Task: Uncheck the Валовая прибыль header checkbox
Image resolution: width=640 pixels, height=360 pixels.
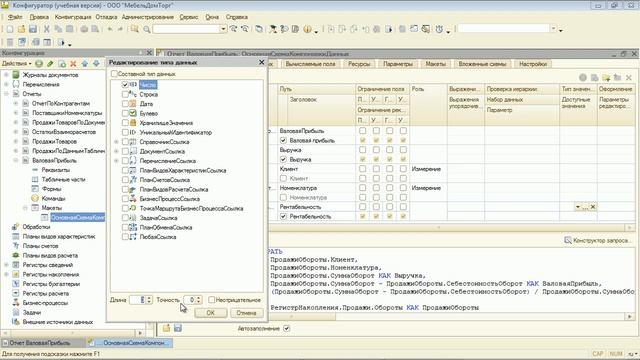Action: coord(283,140)
